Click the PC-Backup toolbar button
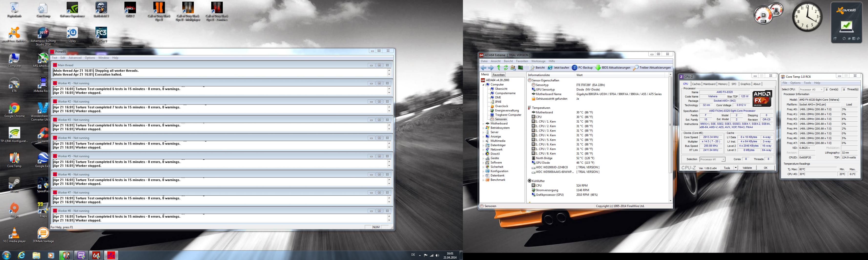 coord(582,67)
